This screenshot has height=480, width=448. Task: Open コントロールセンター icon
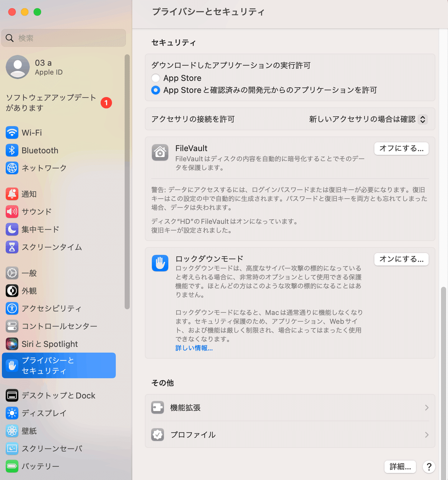12,326
